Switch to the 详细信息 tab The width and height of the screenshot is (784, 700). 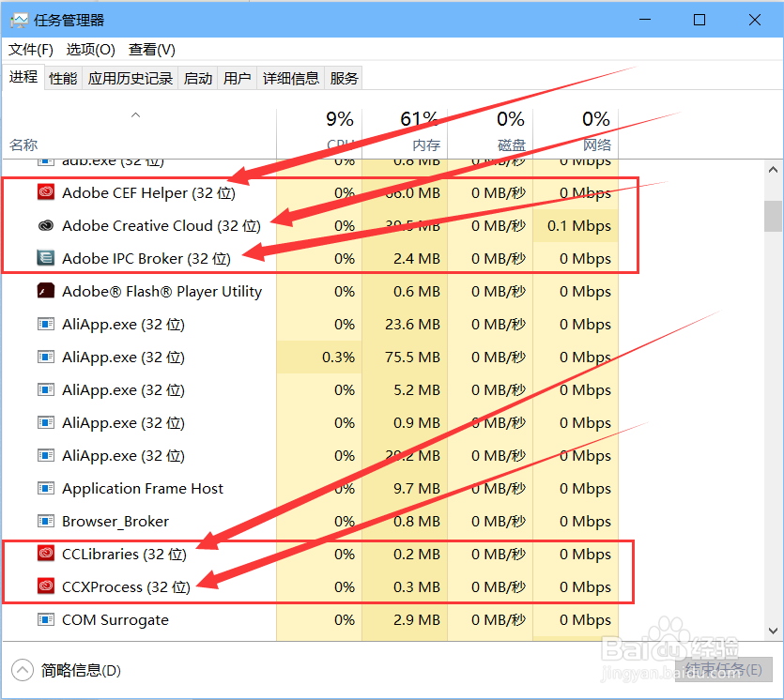[290, 79]
